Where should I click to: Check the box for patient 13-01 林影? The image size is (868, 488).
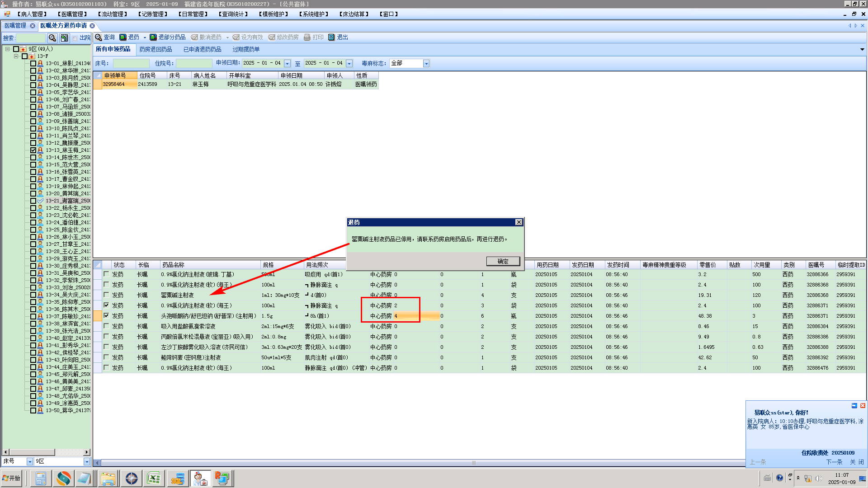pyautogui.click(x=33, y=64)
